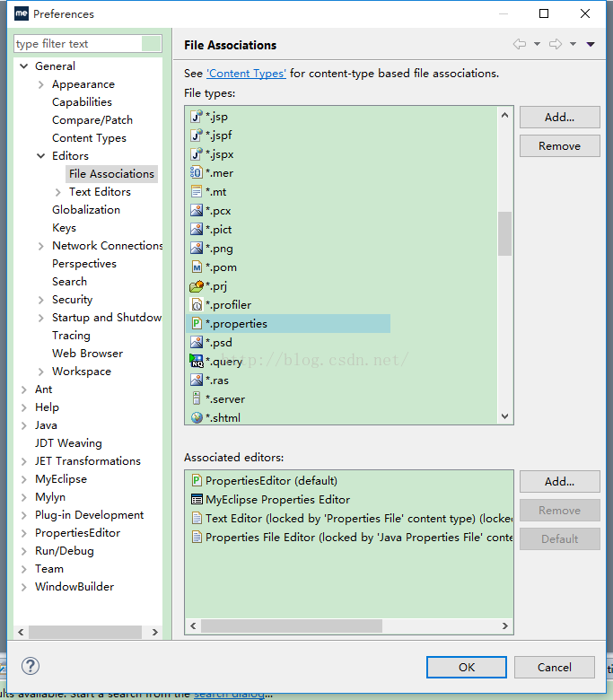This screenshot has height=700, width=613.
Task: Expand the MyEclipse preferences node
Action: (24, 479)
